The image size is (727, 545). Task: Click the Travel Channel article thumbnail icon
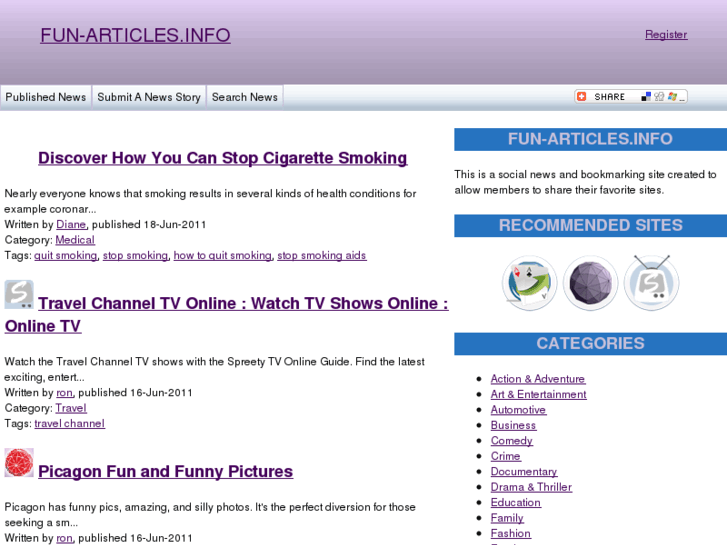click(19, 295)
